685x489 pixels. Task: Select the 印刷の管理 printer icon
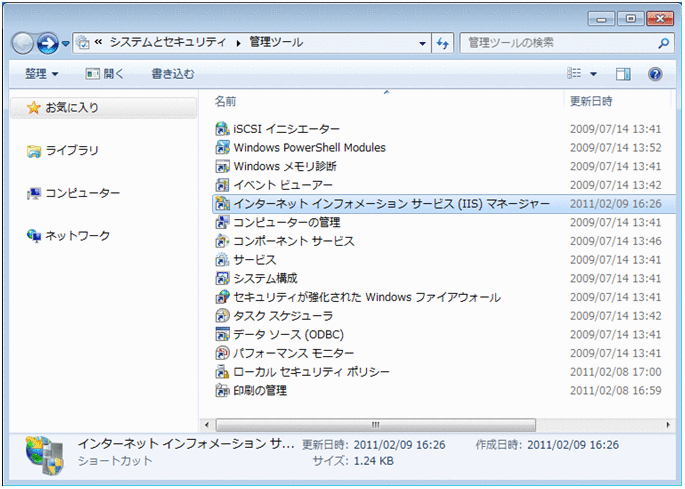click(222, 390)
